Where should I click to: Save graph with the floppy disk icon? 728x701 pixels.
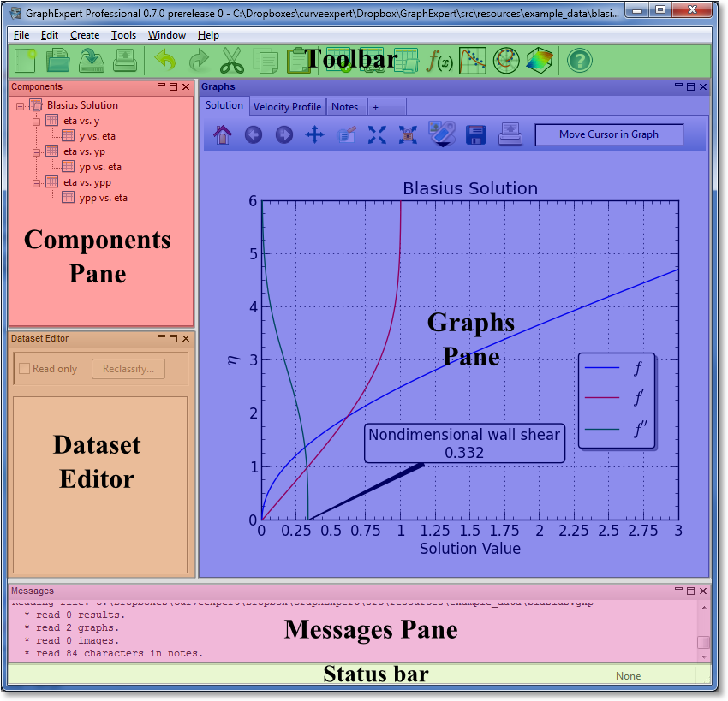(x=476, y=135)
